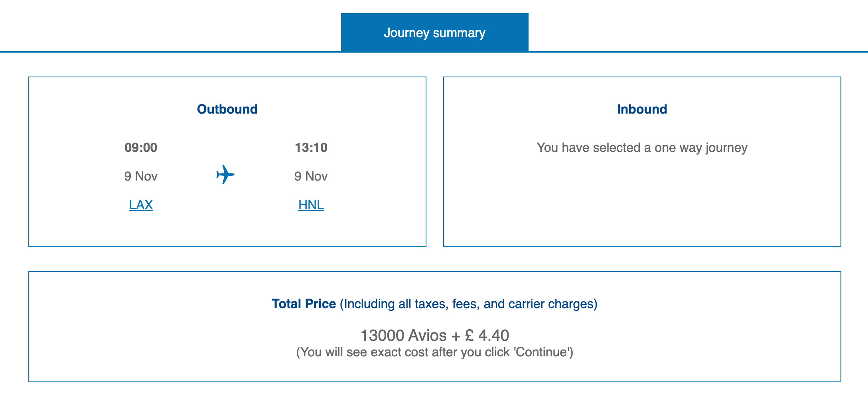Click the Inbound heading
The width and height of the screenshot is (868, 393).
(x=642, y=109)
